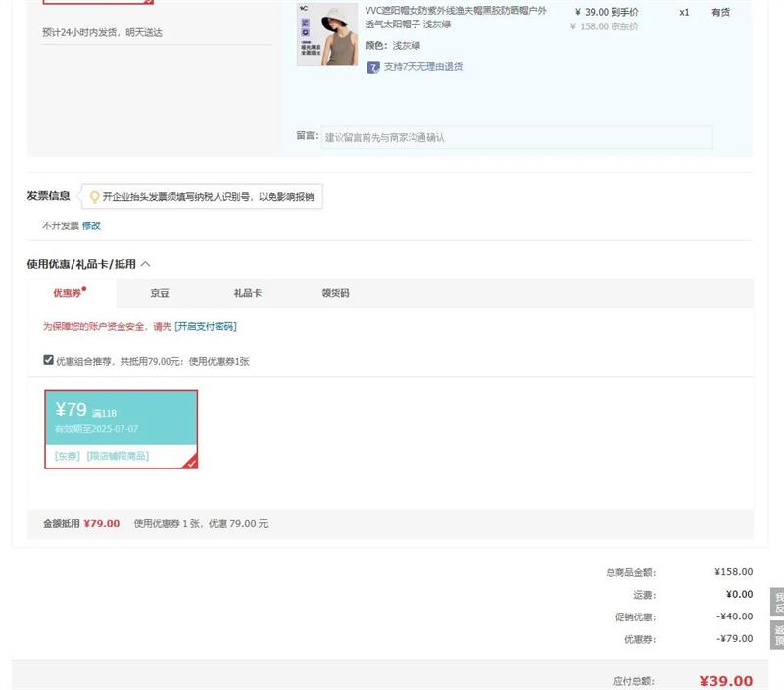Click the 开启支付密码 link
Screen dimensions: 784x690
(x=206, y=326)
